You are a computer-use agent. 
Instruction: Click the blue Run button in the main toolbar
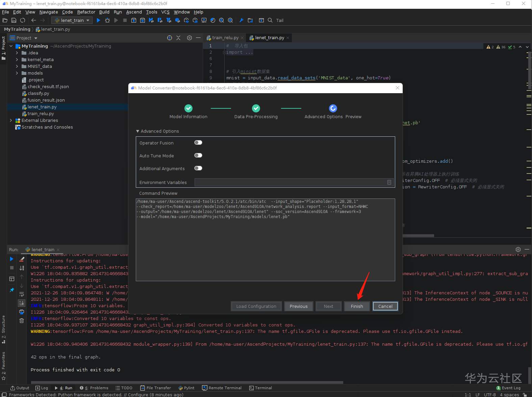click(98, 20)
